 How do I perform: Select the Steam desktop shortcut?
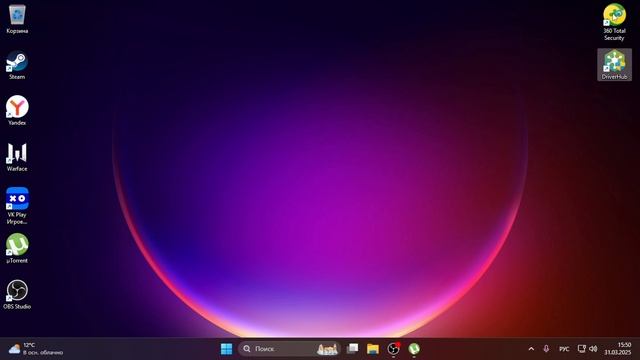click(x=17, y=65)
